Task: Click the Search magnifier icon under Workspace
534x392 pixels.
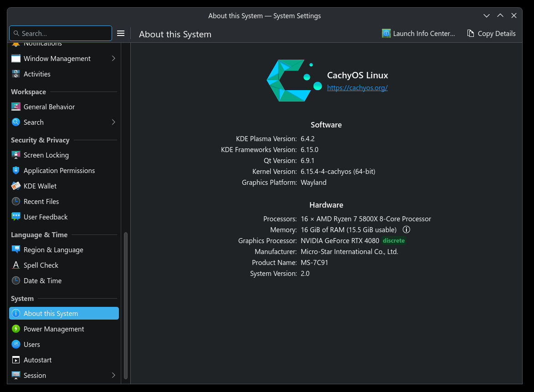Action: (16, 122)
